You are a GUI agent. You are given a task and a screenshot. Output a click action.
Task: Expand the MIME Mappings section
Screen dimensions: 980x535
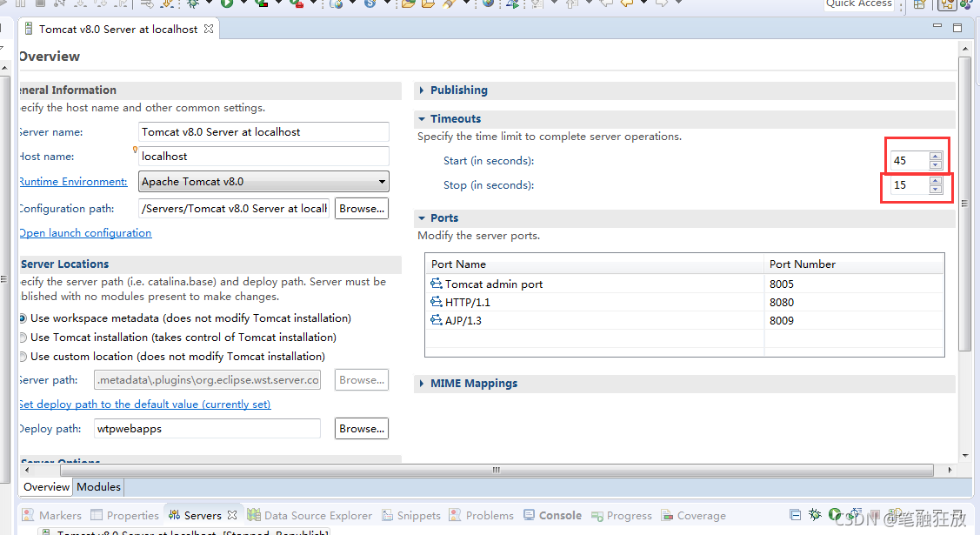(x=422, y=383)
